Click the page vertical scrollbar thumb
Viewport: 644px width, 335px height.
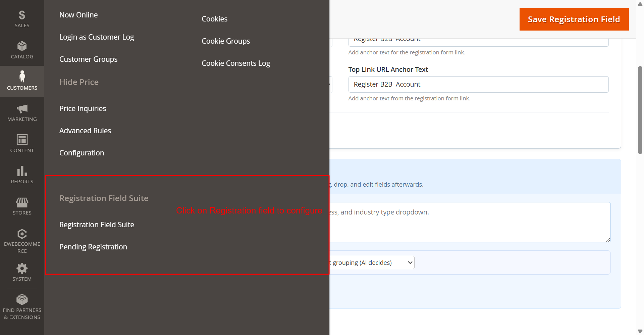[640, 110]
